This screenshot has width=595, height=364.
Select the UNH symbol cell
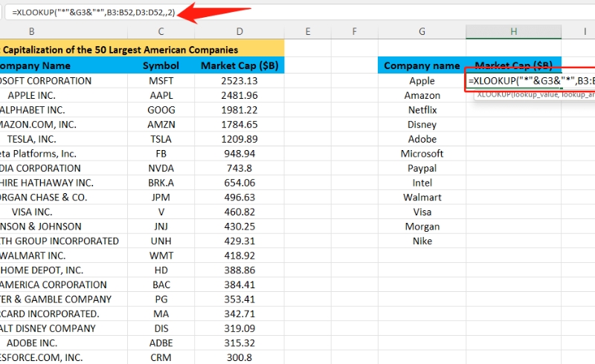click(161, 241)
